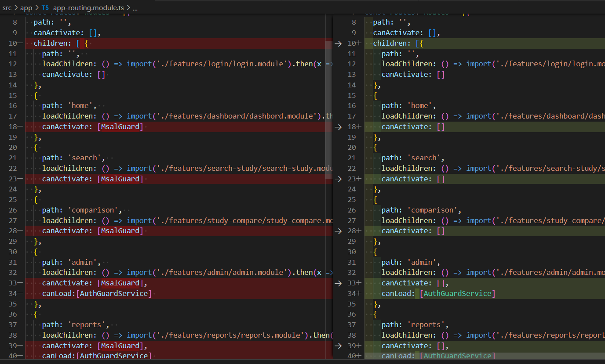Click the arrow next to line 18 canActivate diff
This screenshot has height=364, width=605.
click(337, 127)
